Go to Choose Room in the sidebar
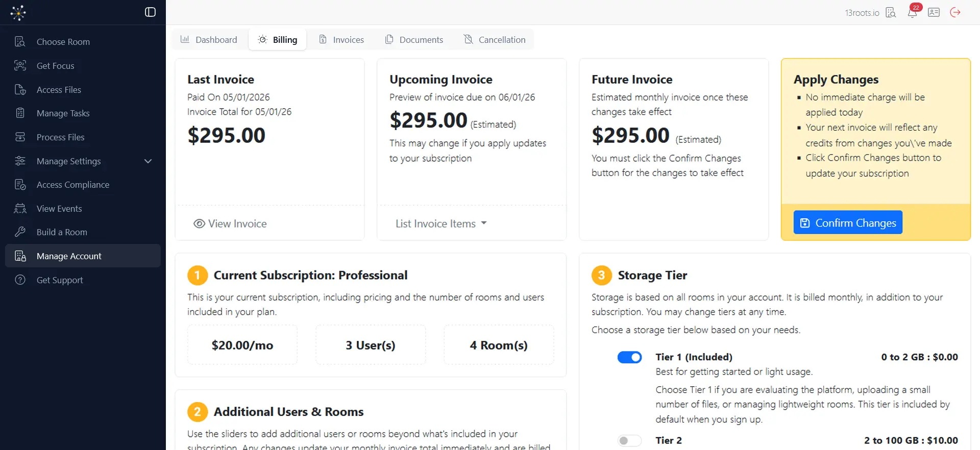 coord(83,41)
